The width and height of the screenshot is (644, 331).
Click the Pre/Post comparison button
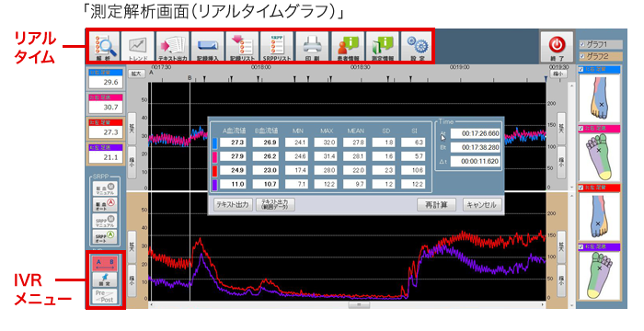tap(105, 296)
